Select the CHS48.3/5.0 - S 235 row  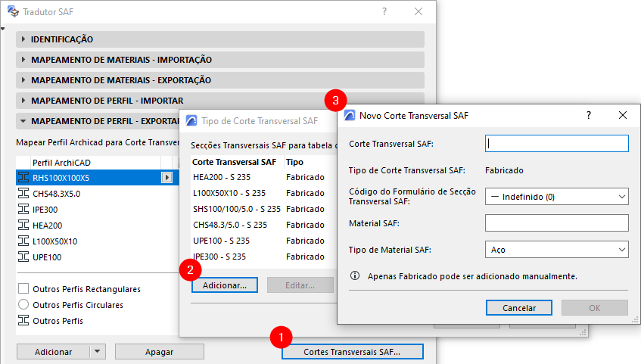point(263,225)
